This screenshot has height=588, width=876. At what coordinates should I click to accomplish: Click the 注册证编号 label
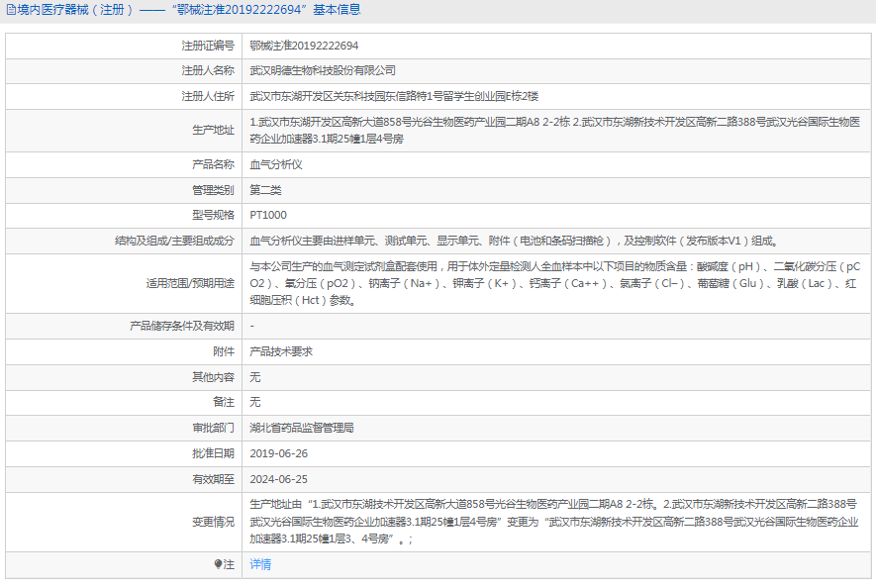coord(208,46)
